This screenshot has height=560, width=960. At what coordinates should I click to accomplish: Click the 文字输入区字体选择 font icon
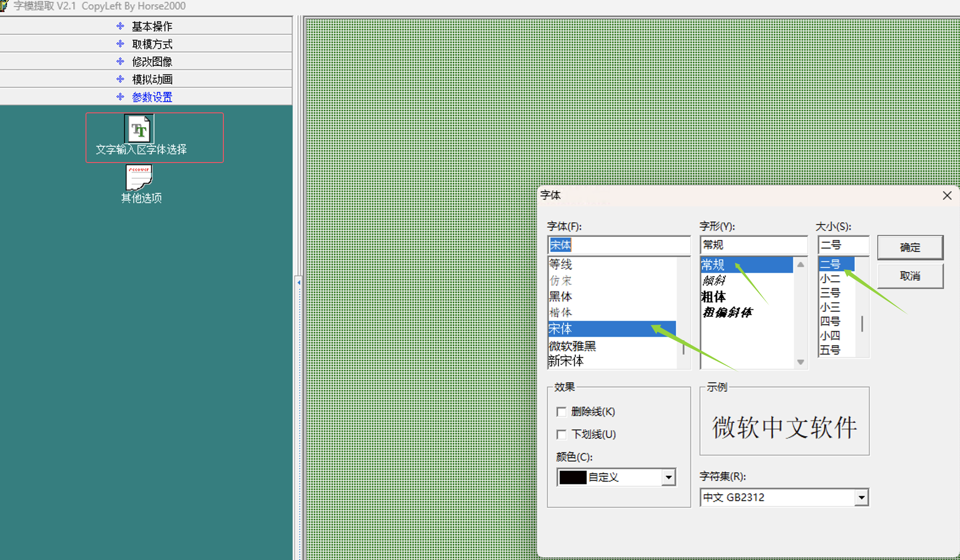(x=139, y=129)
